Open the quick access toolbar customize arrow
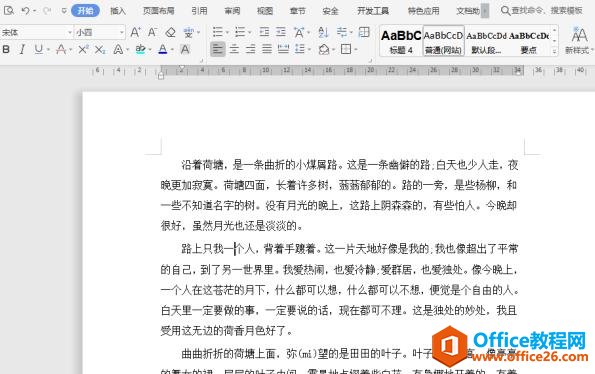The height and width of the screenshot is (374, 595). 64,11
